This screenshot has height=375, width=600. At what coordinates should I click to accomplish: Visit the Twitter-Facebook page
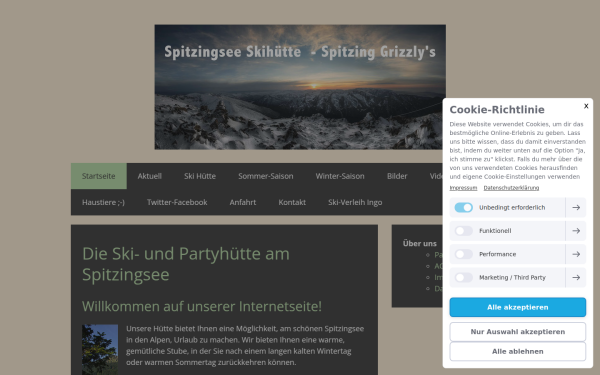pos(177,202)
